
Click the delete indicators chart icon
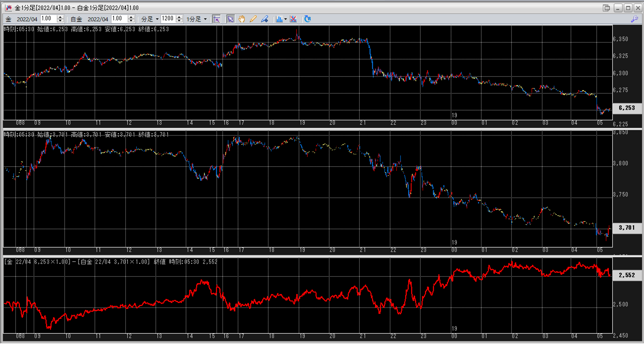point(293,19)
